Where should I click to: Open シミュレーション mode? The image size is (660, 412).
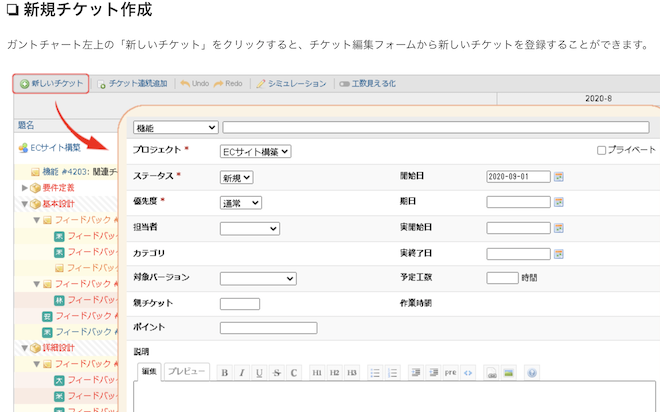292,84
